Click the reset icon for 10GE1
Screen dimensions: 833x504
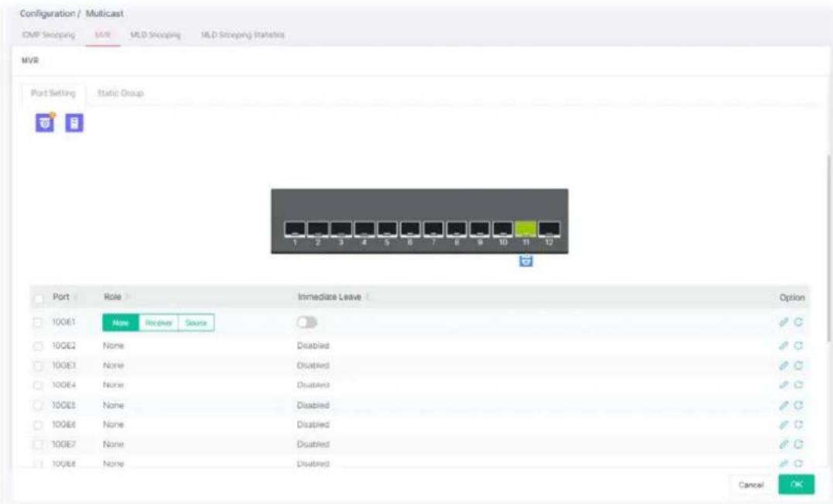click(x=798, y=322)
